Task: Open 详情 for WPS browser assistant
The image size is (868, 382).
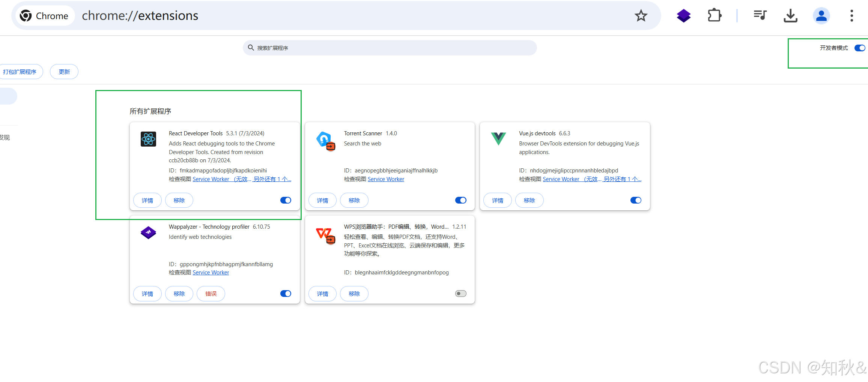Action: tap(322, 294)
